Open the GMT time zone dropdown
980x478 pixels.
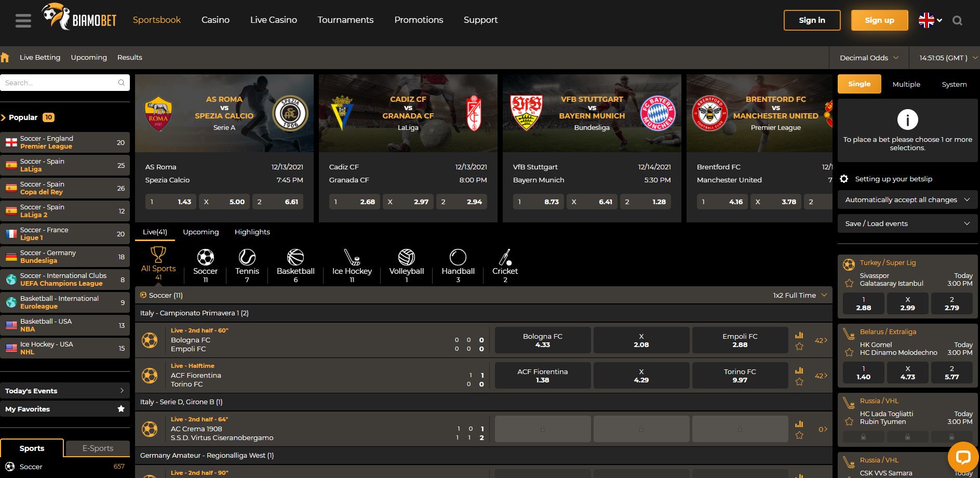click(x=948, y=58)
